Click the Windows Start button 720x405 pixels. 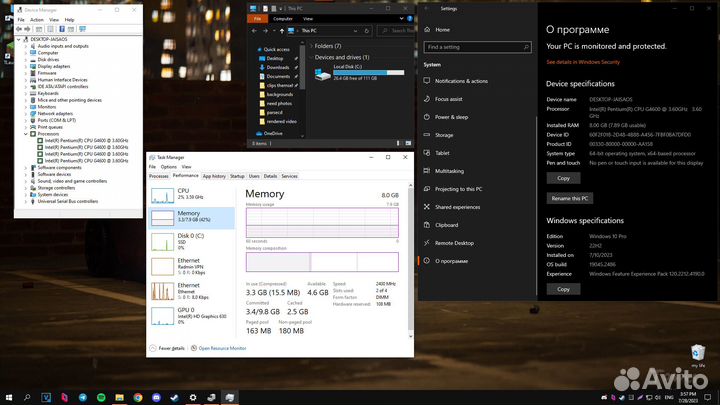[x=9, y=397]
